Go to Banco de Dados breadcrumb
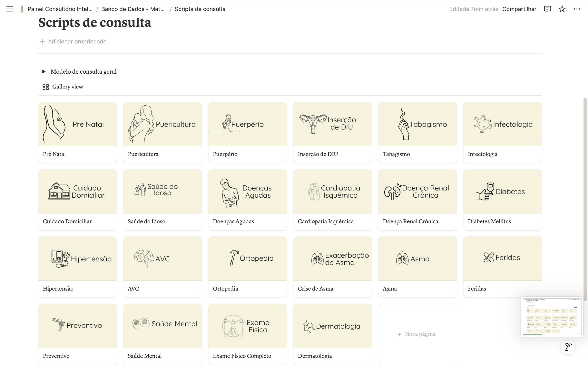588x367 pixels. (133, 9)
